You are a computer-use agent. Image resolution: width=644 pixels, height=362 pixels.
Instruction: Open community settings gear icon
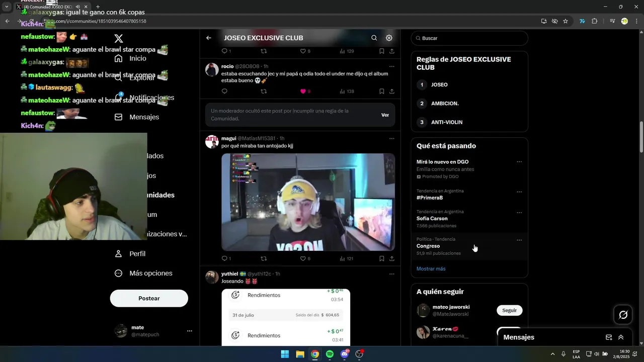pyautogui.click(x=389, y=38)
